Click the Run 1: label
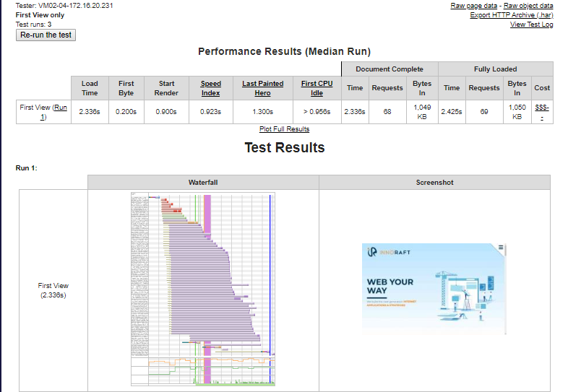 point(27,168)
